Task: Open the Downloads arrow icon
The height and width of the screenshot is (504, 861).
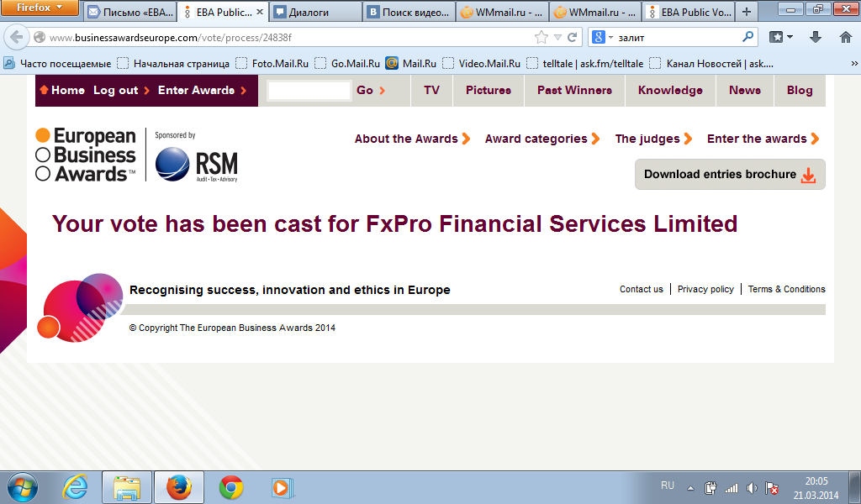Action: click(816, 37)
